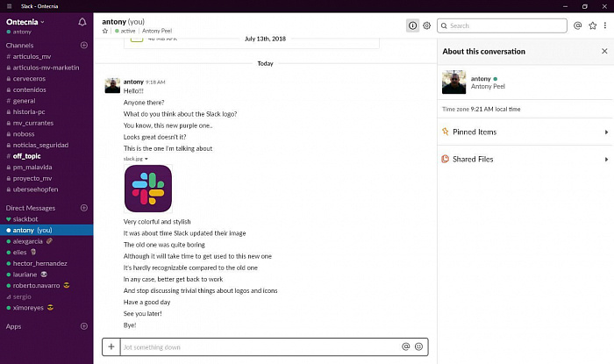Screen dimensions: 614x364
Task: Open the Ontecnia workspace dropdown menu
Action: point(25,22)
